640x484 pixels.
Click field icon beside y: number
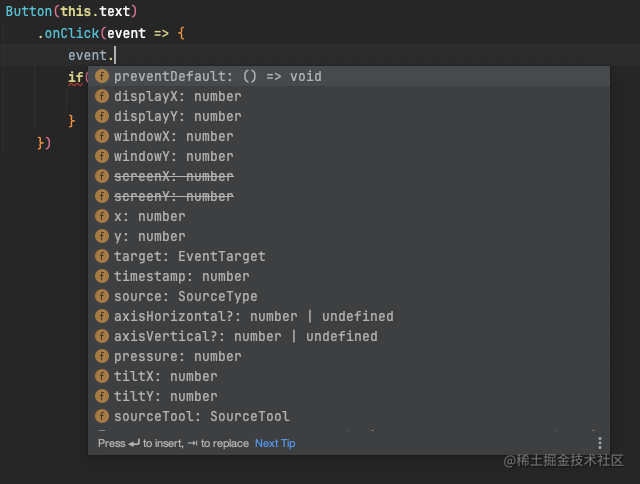tap(102, 236)
